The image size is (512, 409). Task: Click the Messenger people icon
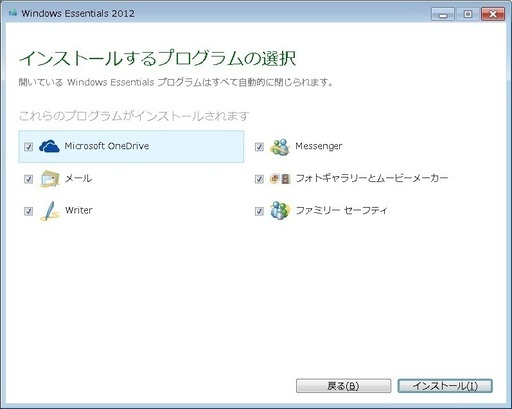280,147
